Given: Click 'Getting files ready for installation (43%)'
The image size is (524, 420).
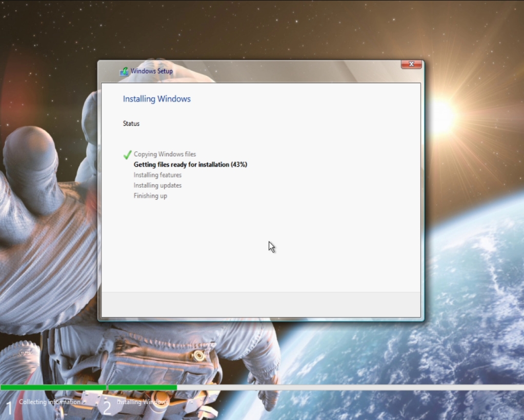Looking at the screenshot, I should (191, 165).
